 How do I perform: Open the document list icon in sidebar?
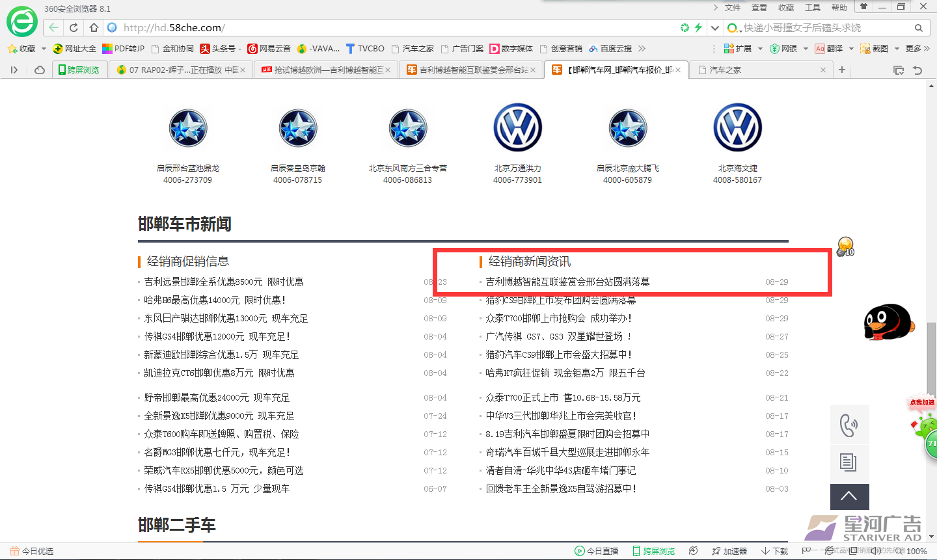(849, 462)
